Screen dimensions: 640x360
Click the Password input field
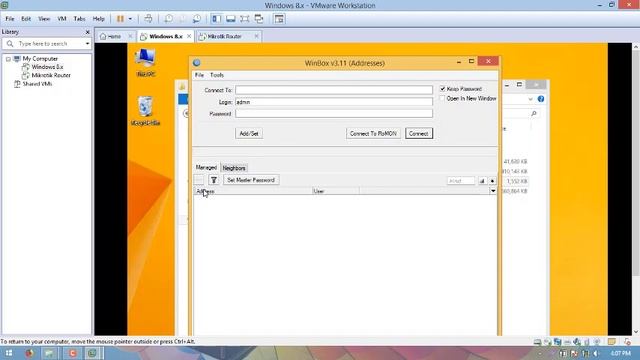[x=334, y=113]
